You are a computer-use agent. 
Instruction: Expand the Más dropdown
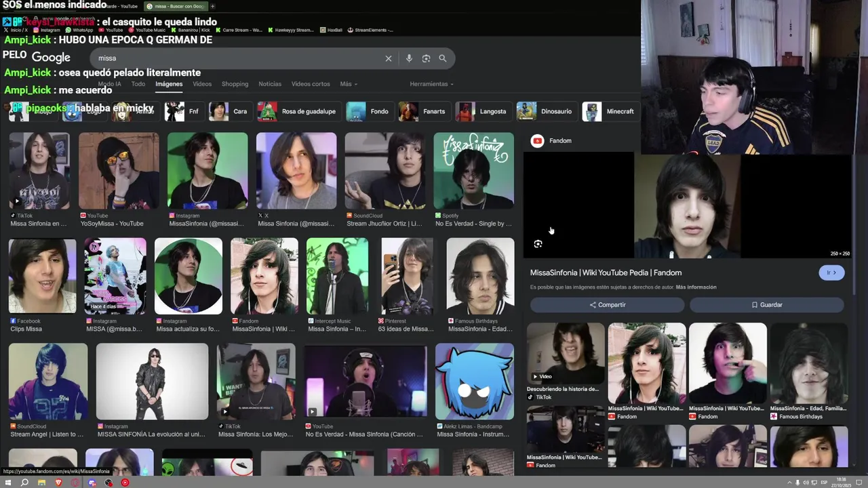point(349,84)
